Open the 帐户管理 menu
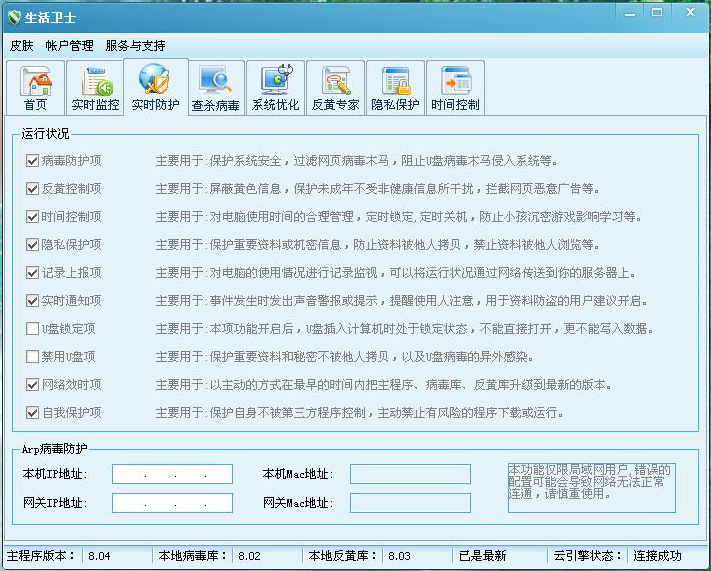 (69, 45)
